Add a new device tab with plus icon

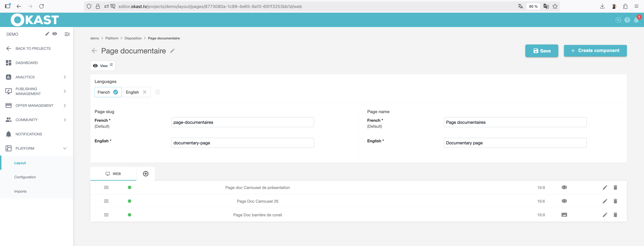[145, 174]
